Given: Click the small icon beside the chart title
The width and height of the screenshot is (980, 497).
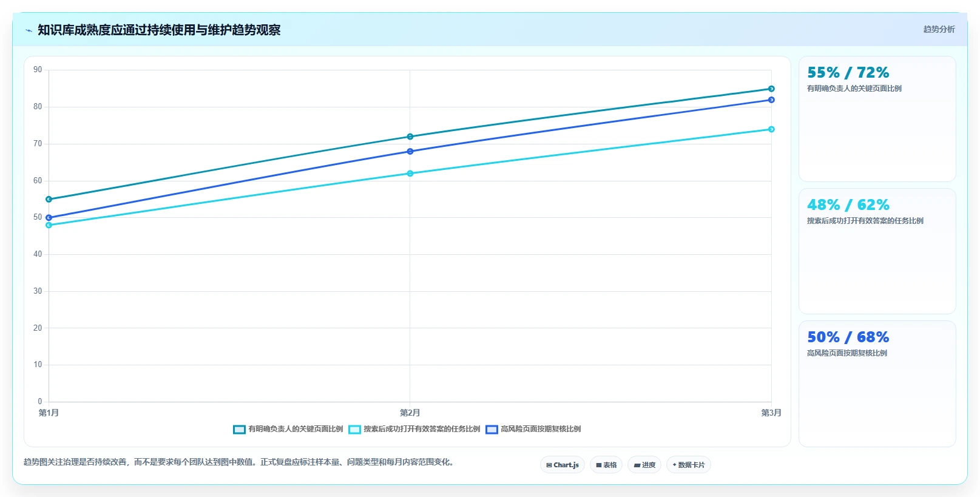Looking at the screenshot, I should (29, 30).
